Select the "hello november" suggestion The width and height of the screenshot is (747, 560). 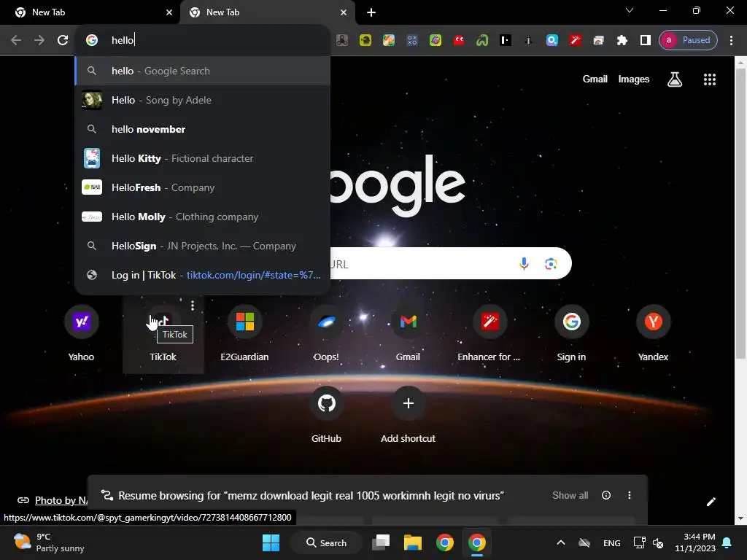[x=203, y=129]
